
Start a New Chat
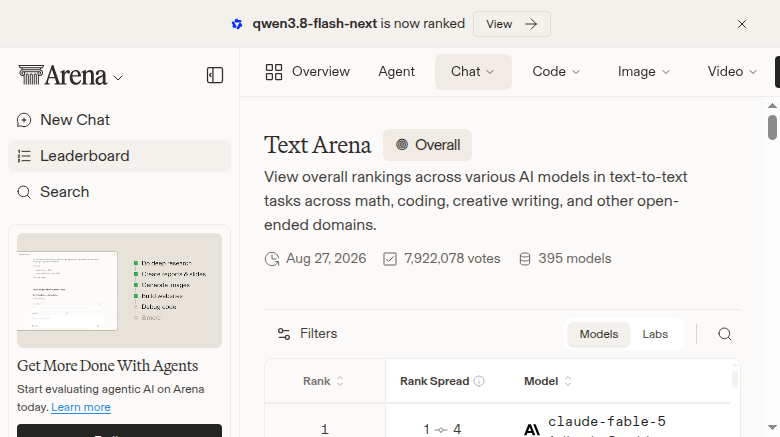point(119,120)
